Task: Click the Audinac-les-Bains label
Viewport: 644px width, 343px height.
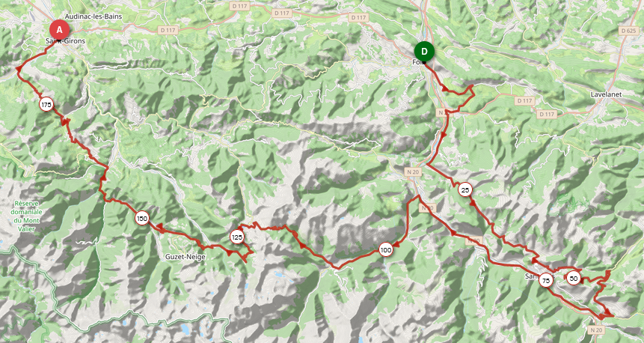Action: 93,16
